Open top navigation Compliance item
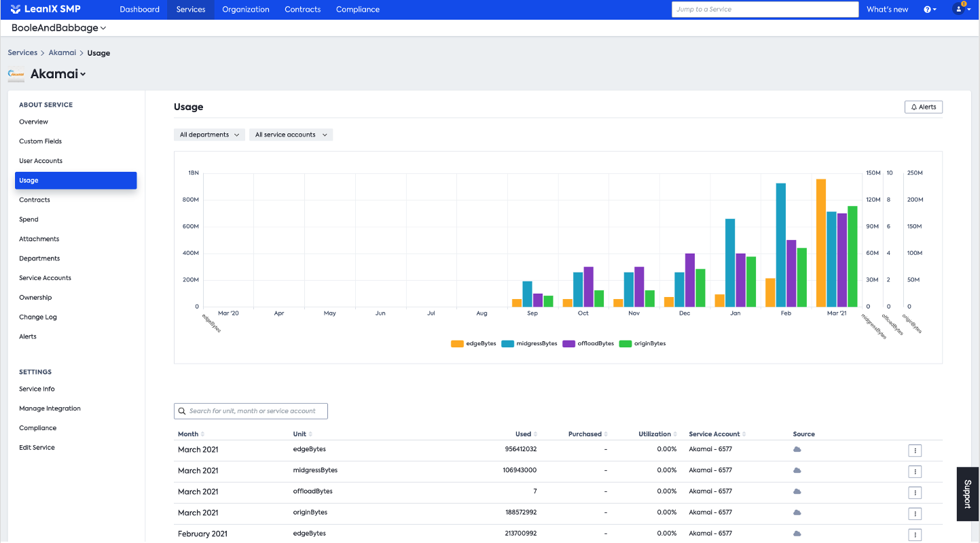Screen dimensions: 980x543 pyautogui.click(x=358, y=10)
